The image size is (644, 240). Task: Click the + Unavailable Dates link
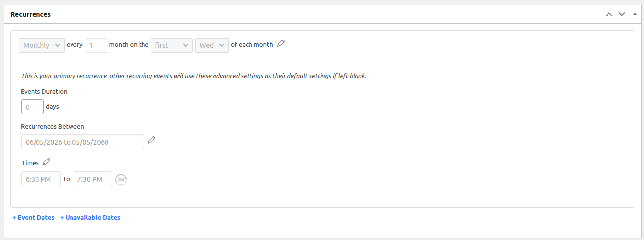(x=90, y=217)
